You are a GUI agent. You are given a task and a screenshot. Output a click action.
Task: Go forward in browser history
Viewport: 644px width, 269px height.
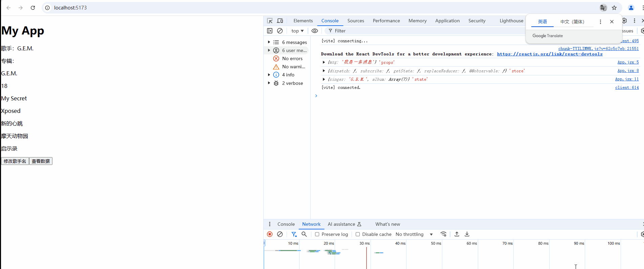(x=21, y=8)
